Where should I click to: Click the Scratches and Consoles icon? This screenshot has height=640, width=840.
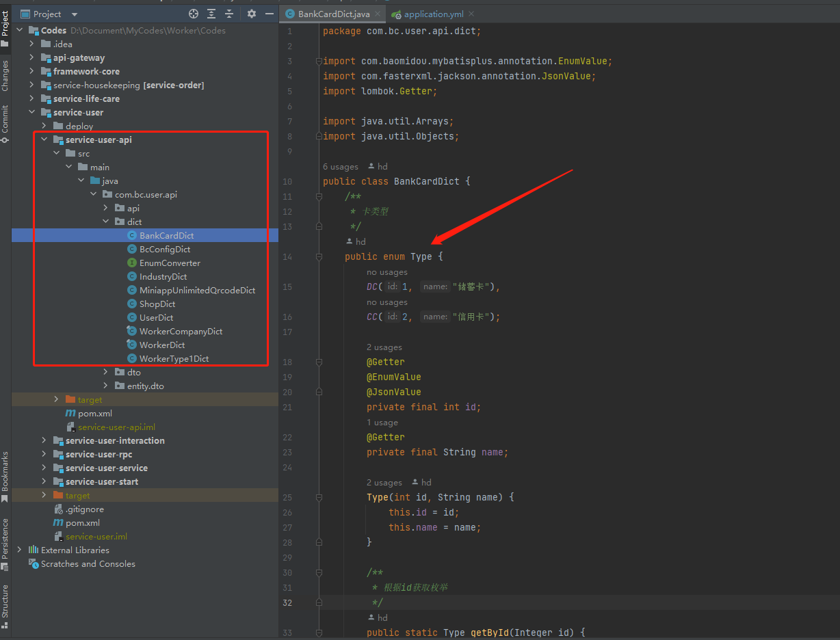pos(34,563)
